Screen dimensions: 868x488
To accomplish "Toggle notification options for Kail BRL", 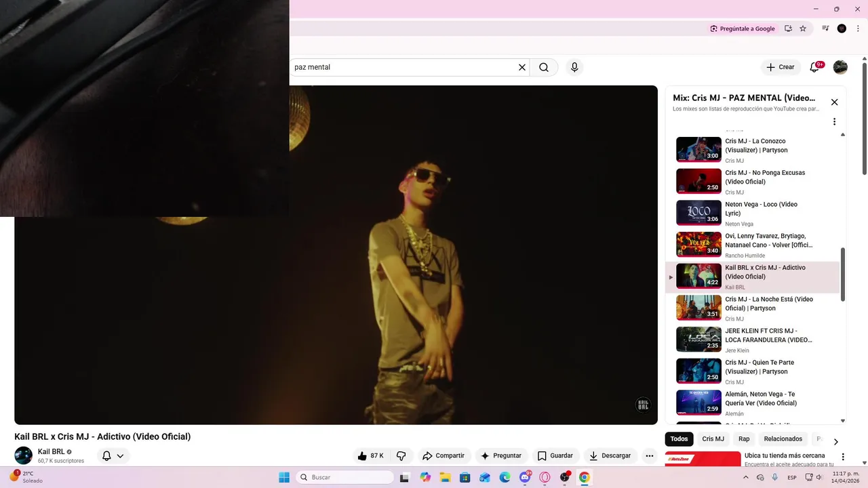I will pyautogui.click(x=113, y=456).
